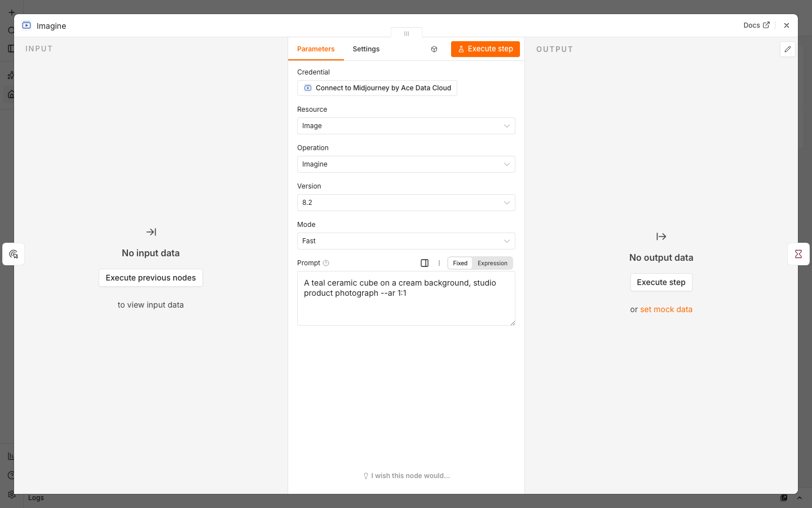Click the Logs label in the background editor
Viewport: 812px width, 508px height.
pyautogui.click(x=36, y=498)
